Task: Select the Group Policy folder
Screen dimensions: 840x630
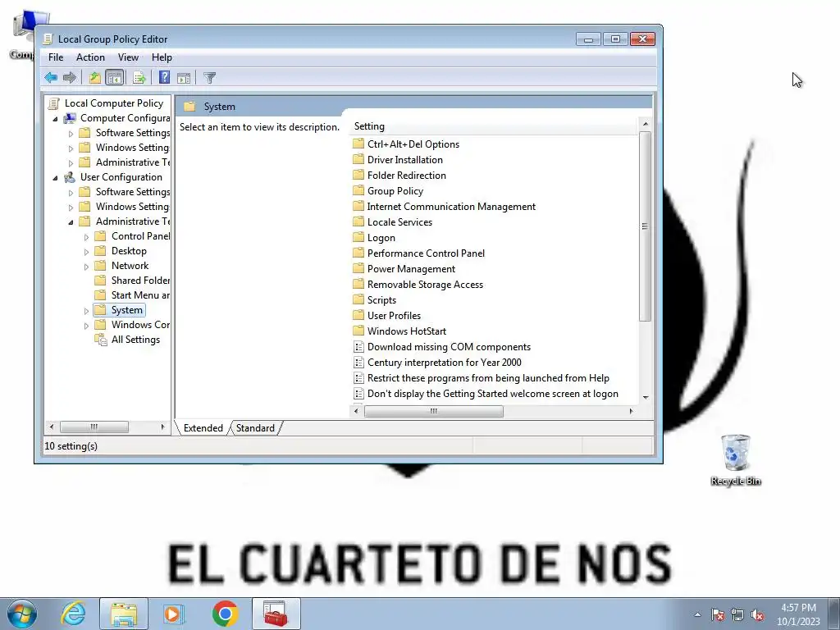Action: point(395,190)
